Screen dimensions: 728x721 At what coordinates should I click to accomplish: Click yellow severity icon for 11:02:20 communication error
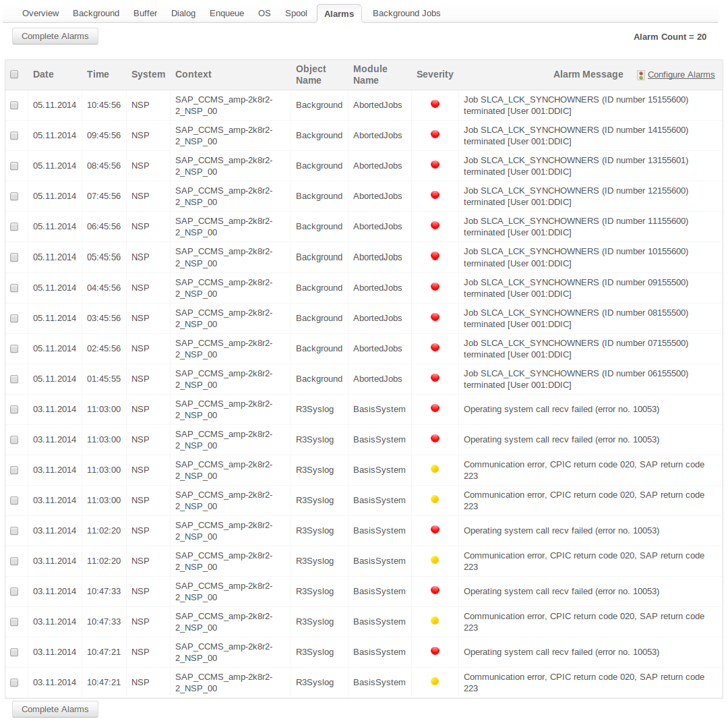pyautogui.click(x=435, y=560)
